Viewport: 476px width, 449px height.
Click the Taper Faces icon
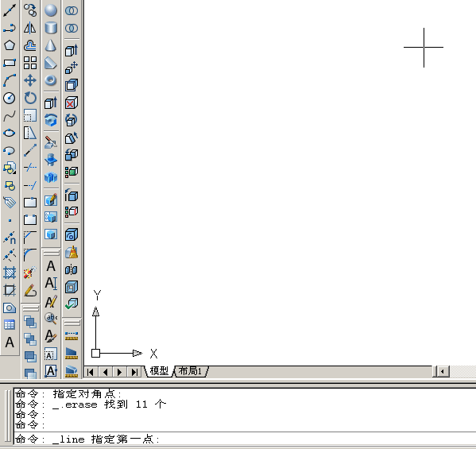coord(72,137)
